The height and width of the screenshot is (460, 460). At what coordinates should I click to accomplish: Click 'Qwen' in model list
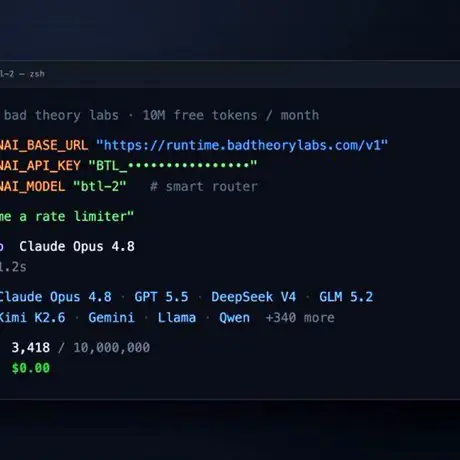click(234, 318)
